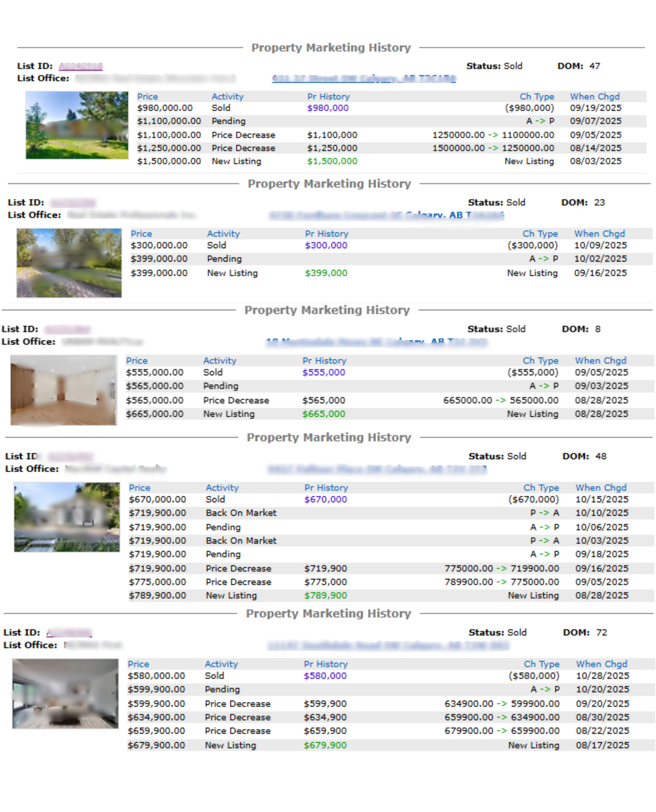Click the purple $670,000 Pr History link
This screenshot has height=812, width=656.
pyautogui.click(x=325, y=500)
